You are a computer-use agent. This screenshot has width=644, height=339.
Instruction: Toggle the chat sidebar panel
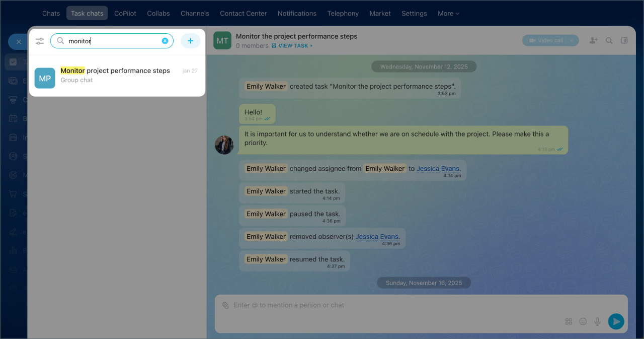(624, 40)
